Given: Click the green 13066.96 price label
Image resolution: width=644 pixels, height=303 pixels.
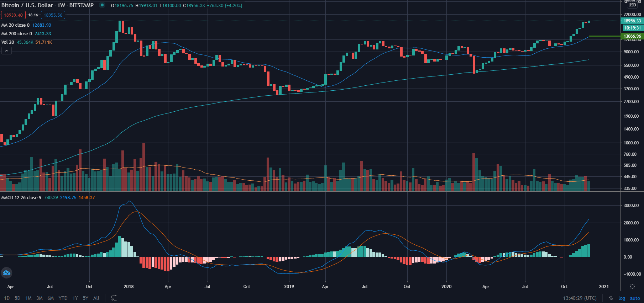Looking at the screenshot, I should pos(632,36).
